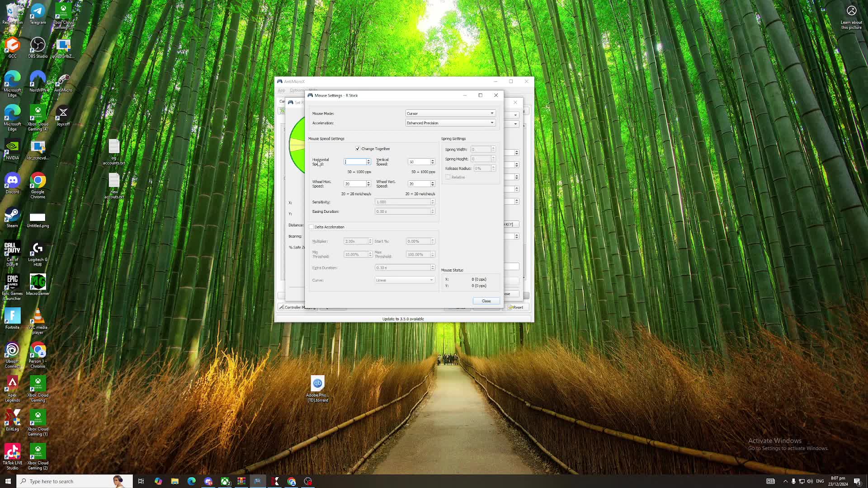Click the Reset button
The image size is (868, 488).
point(515,307)
